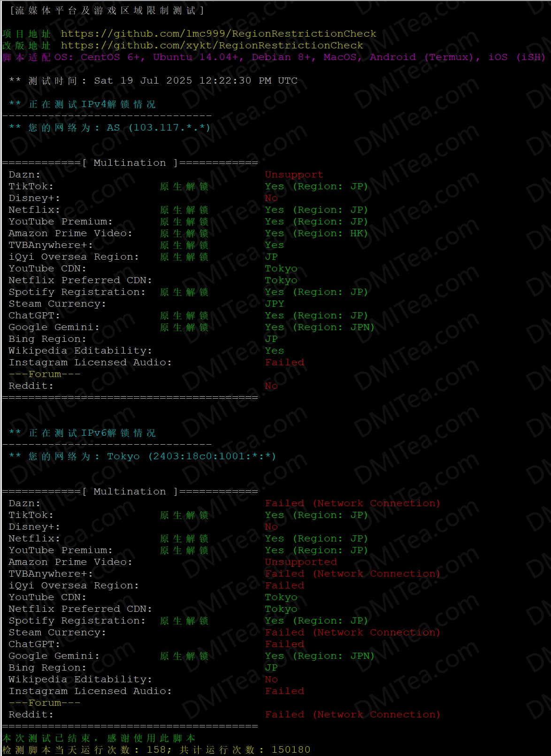Click Google Gemini's '原生解锁' status under IPv6
Image resolution: width=551 pixels, height=756 pixels.
(184, 656)
